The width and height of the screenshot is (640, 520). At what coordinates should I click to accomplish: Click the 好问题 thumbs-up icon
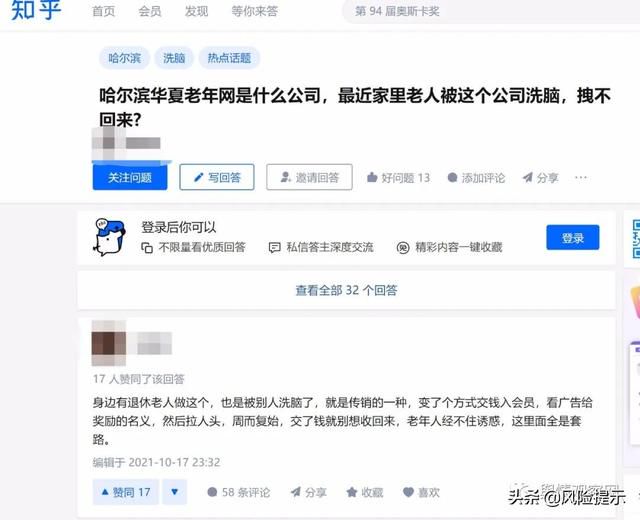pos(372,178)
